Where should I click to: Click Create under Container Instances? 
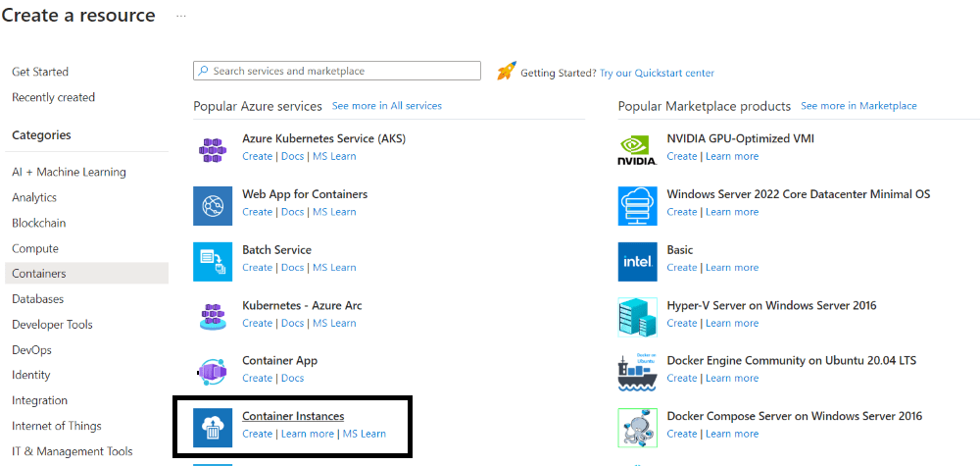(257, 434)
